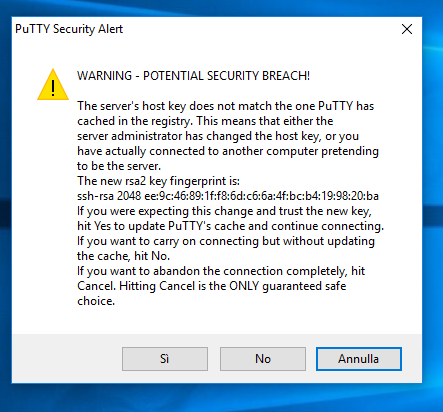Click the WARNING - POTENTIAL SECURITY BREACH heading
Screen dimensions: 443x412
(x=193, y=76)
